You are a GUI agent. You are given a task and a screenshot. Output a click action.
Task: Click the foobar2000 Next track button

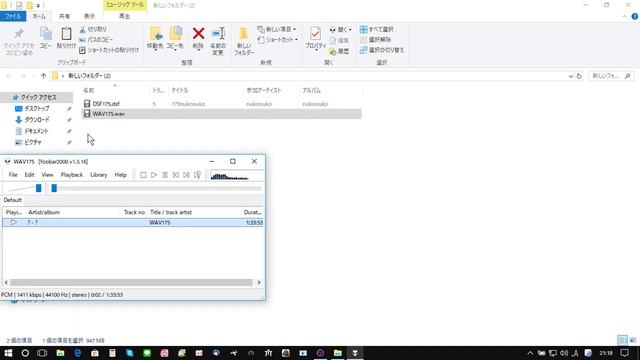[x=186, y=175]
